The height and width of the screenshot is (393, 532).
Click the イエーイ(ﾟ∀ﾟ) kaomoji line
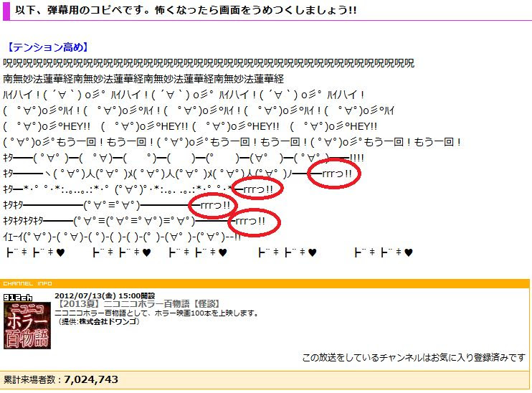tap(122, 237)
